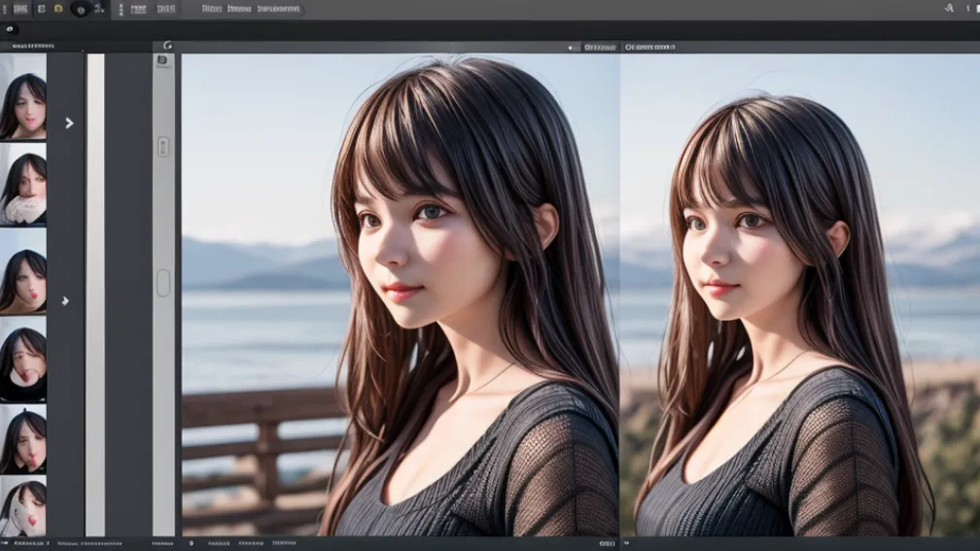Select the right comparison pane tab label
Image resolution: width=980 pixels, height=551 pixels.
click(650, 47)
